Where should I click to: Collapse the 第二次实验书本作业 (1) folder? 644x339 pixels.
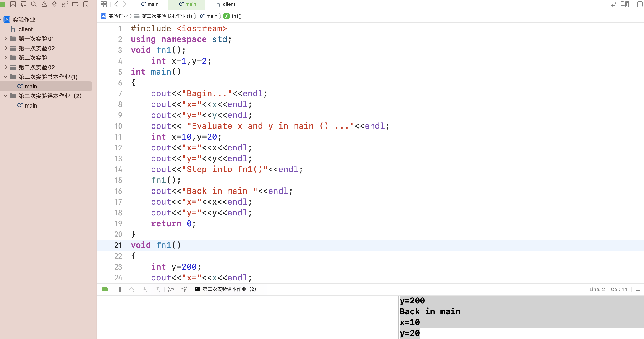(x=6, y=77)
